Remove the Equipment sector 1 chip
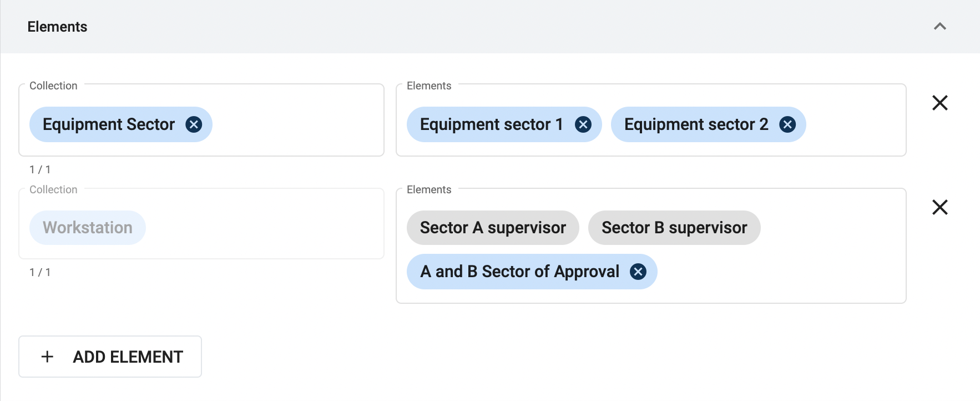 [583, 124]
